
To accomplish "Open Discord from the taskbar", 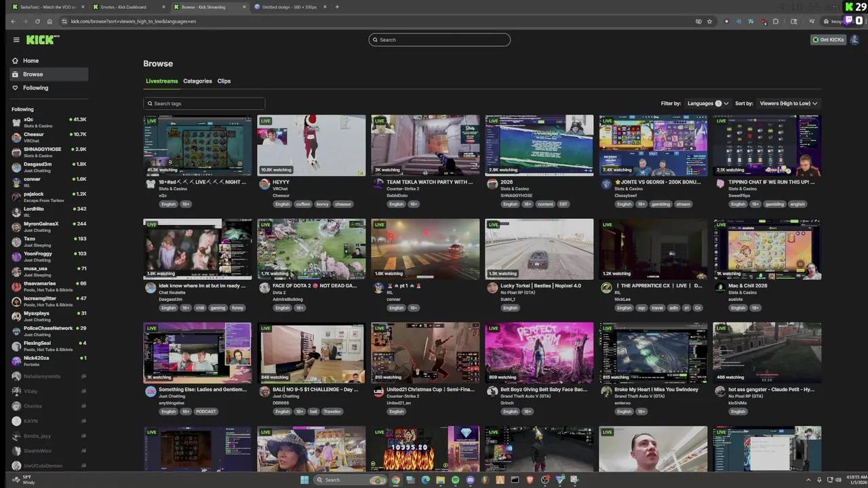I will click(x=470, y=480).
